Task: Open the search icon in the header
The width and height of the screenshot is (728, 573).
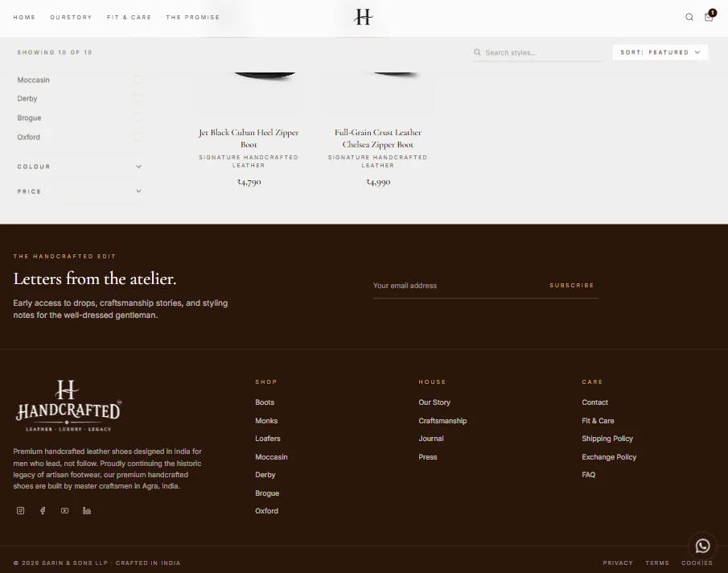Action: coord(689,17)
